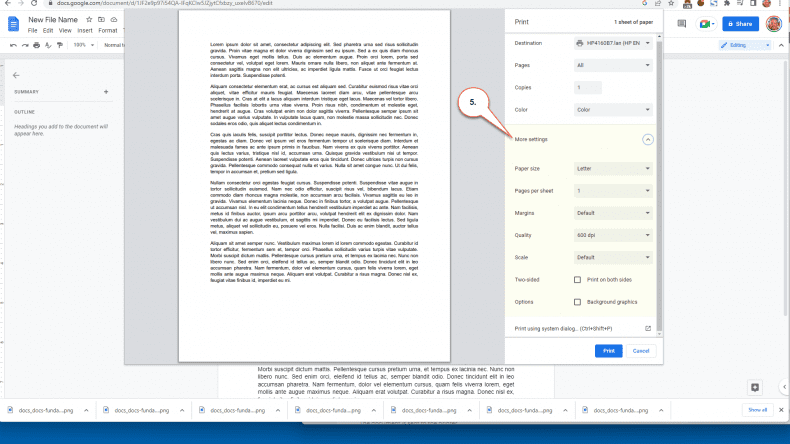
Task: Open first downloaded file's chevron menu
Action: pyautogui.click(x=86, y=410)
